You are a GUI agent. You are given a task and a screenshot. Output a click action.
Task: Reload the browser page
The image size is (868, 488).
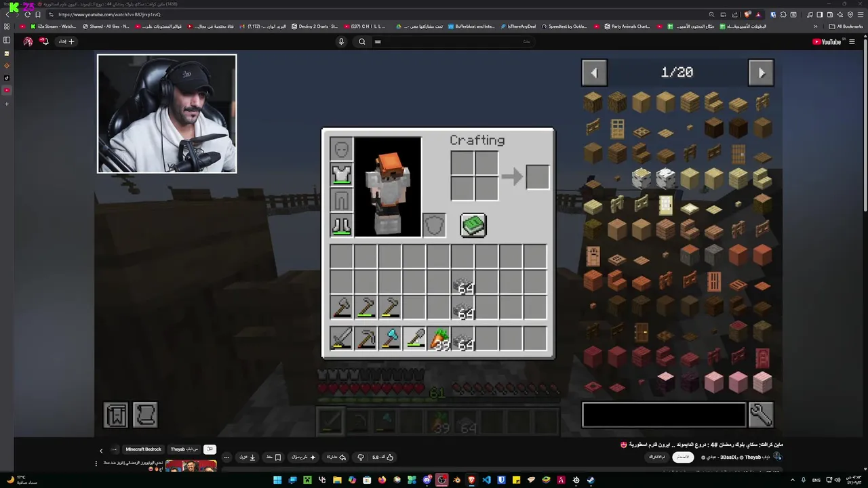pyautogui.click(x=27, y=14)
